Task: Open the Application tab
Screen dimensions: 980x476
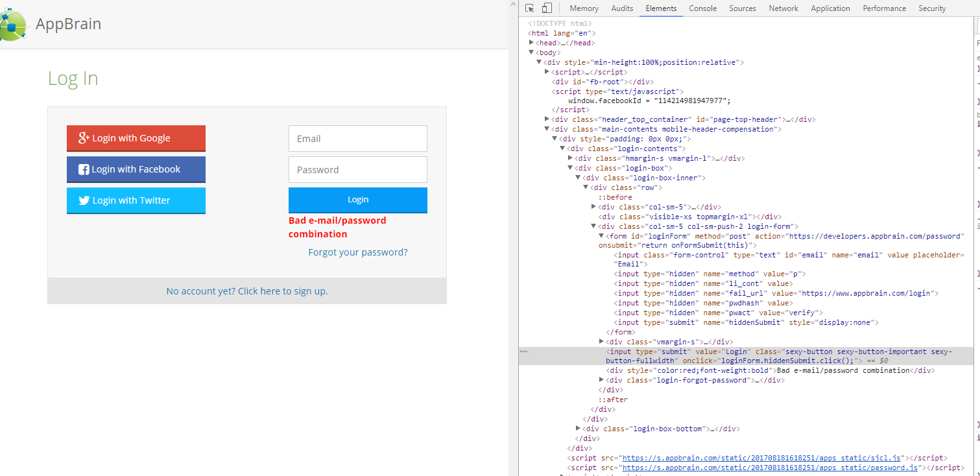Action: pyautogui.click(x=830, y=8)
